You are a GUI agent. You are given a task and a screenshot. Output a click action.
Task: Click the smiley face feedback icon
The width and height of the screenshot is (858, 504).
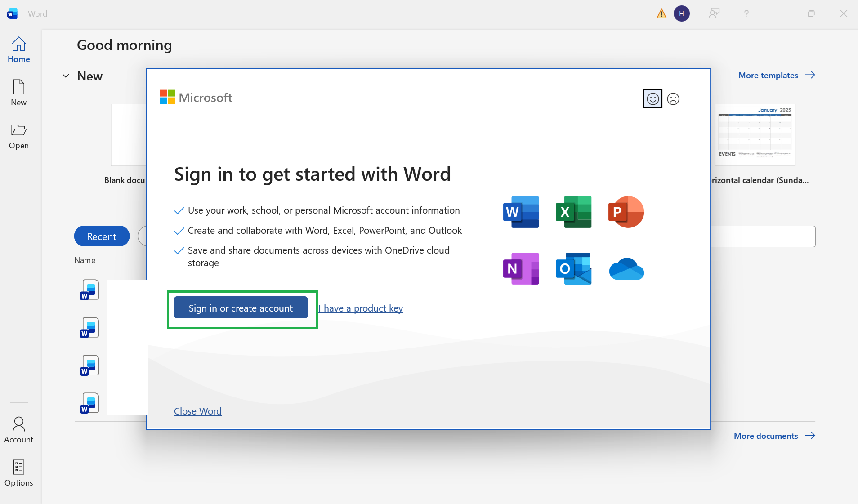(652, 98)
